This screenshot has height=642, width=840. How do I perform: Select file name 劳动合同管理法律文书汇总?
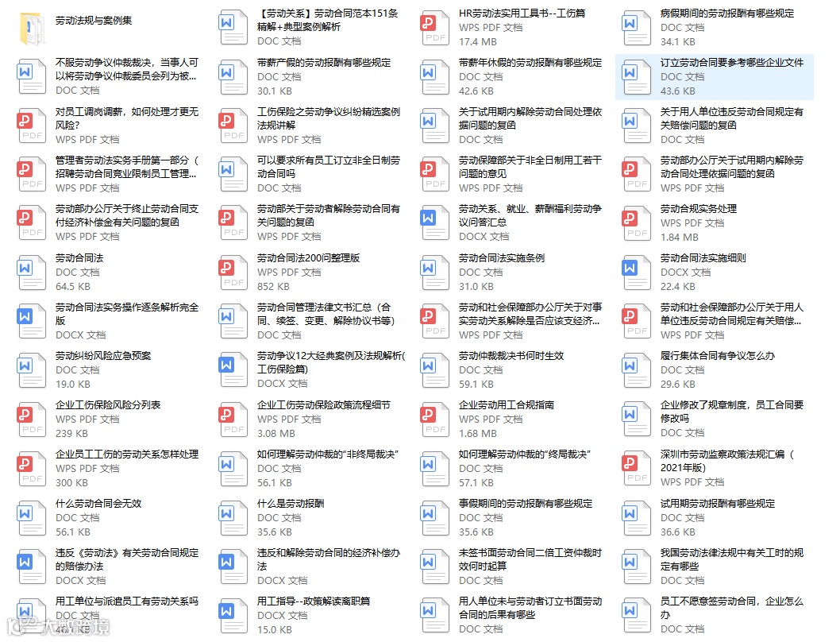pos(326,314)
